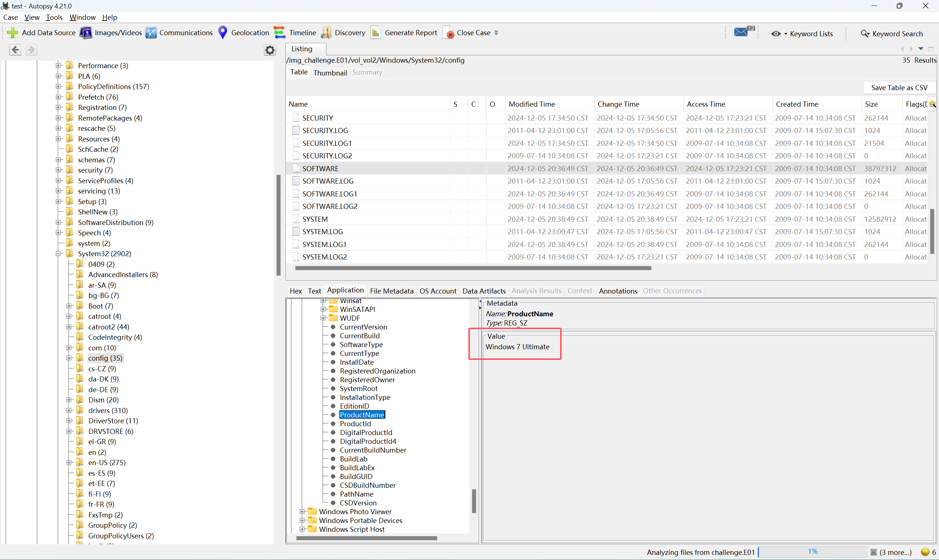Go forward with the right arrow button
Image resolution: width=939 pixels, height=560 pixels.
coord(31,50)
